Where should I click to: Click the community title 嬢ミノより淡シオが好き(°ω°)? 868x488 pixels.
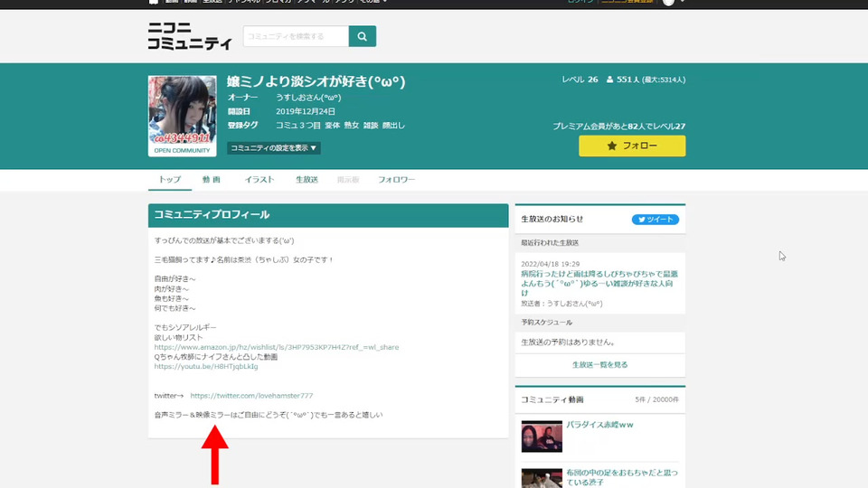tap(316, 81)
